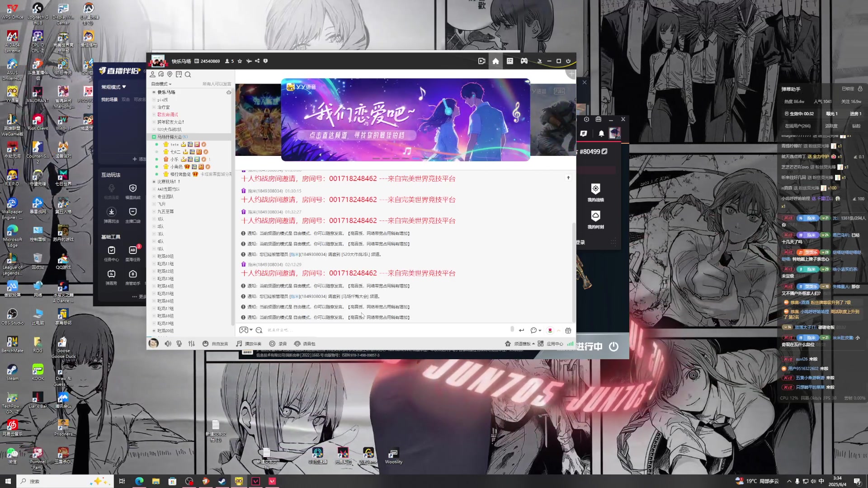Click the contacts person icon above channel list
This screenshot has height=488, width=868.
(x=153, y=75)
